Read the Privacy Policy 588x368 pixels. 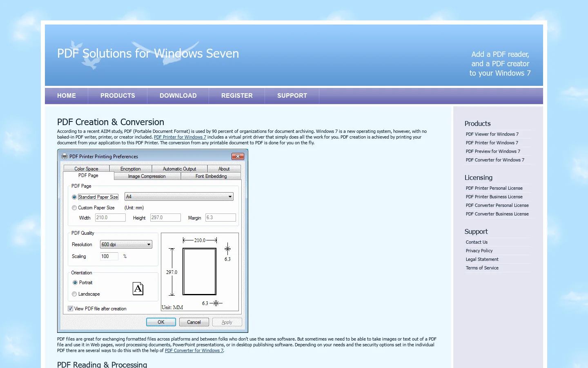pyautogui.click(x=479, y=251)
